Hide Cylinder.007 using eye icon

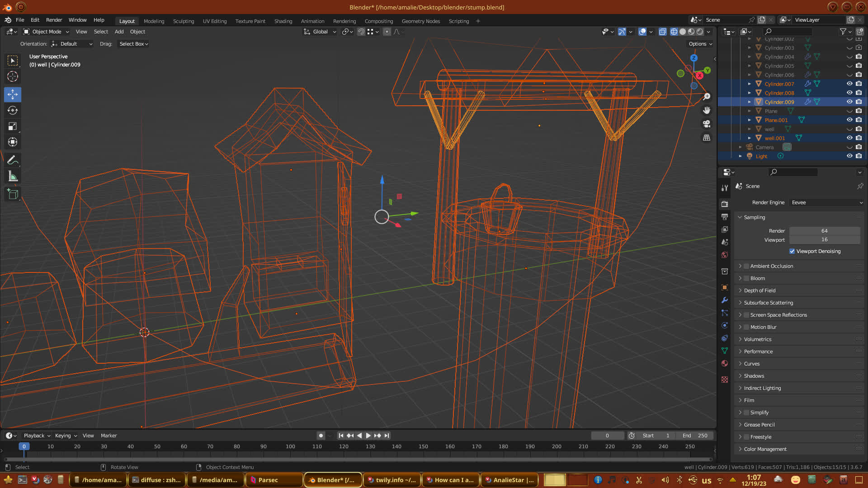point(849,84)
